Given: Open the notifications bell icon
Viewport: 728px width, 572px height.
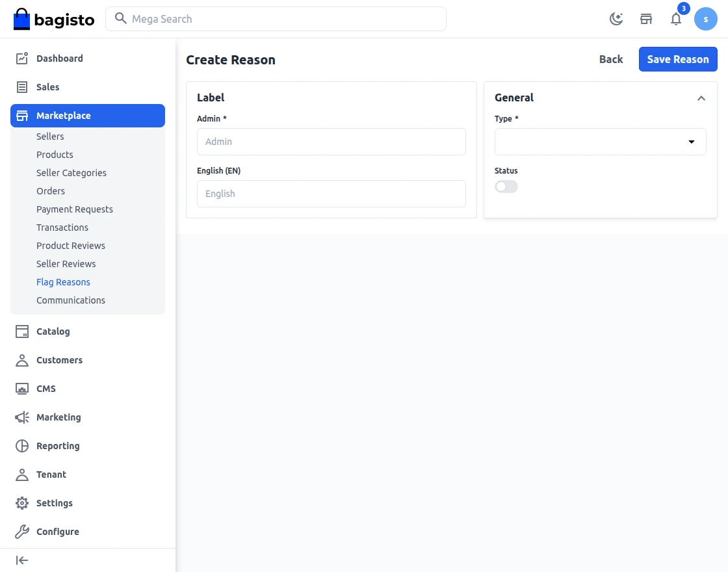Looking at the screenshot, I should (x=676, y=19).
